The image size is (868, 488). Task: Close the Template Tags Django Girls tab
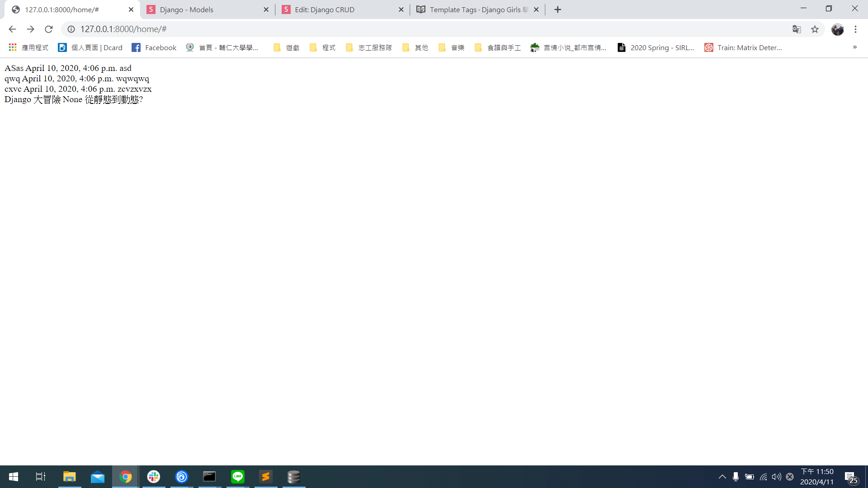click(x=536, y=9)
